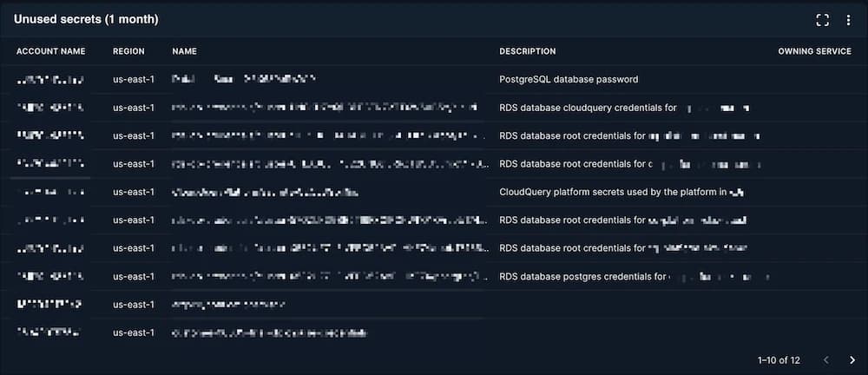
Task: Click the 1–10 of 12 pagination label
Action: click(779, 359)
